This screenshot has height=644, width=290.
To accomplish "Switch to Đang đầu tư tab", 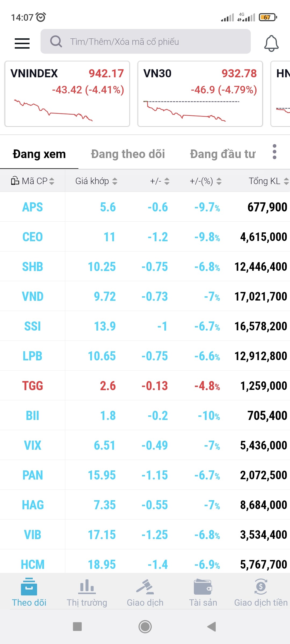I will tap(223, 154).
